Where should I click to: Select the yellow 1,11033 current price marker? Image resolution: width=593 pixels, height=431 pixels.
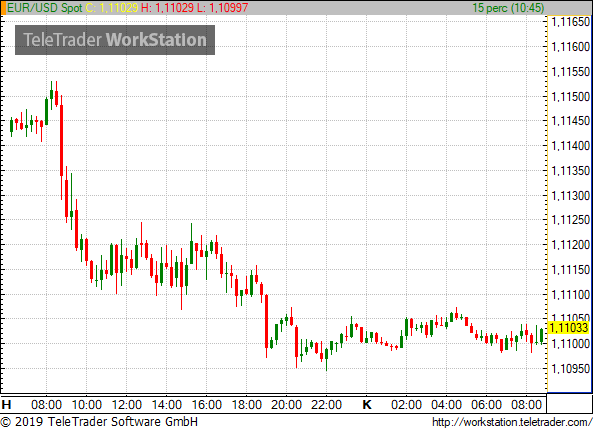click(x=568, y=327)
